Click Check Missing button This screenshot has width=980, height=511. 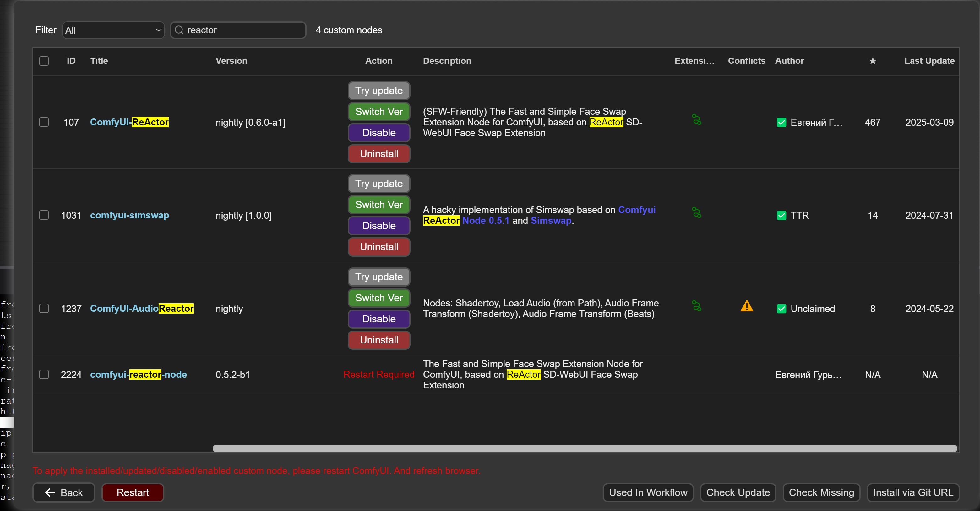click(x=821, y=492)
